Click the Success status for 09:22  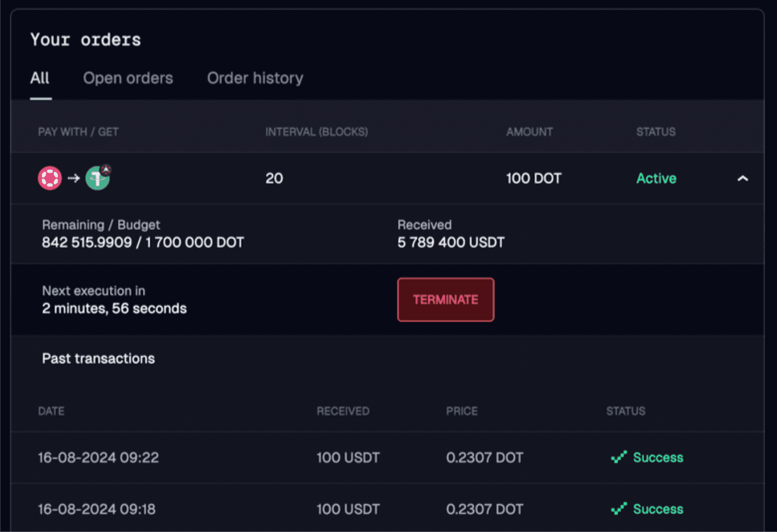tap(658, 458)
